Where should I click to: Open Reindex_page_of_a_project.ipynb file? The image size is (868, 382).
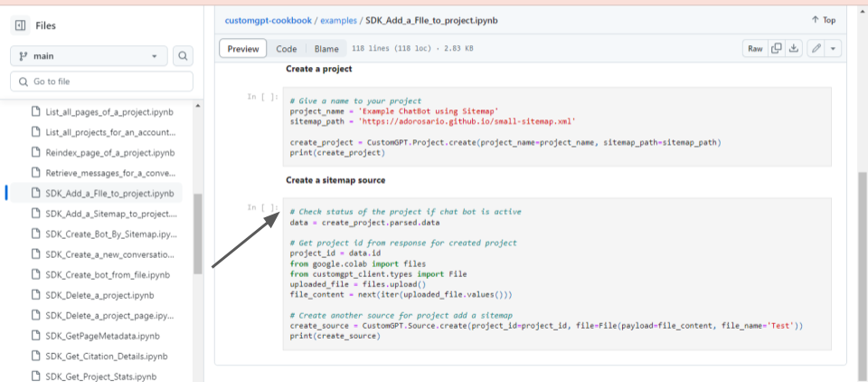(110, 152)
